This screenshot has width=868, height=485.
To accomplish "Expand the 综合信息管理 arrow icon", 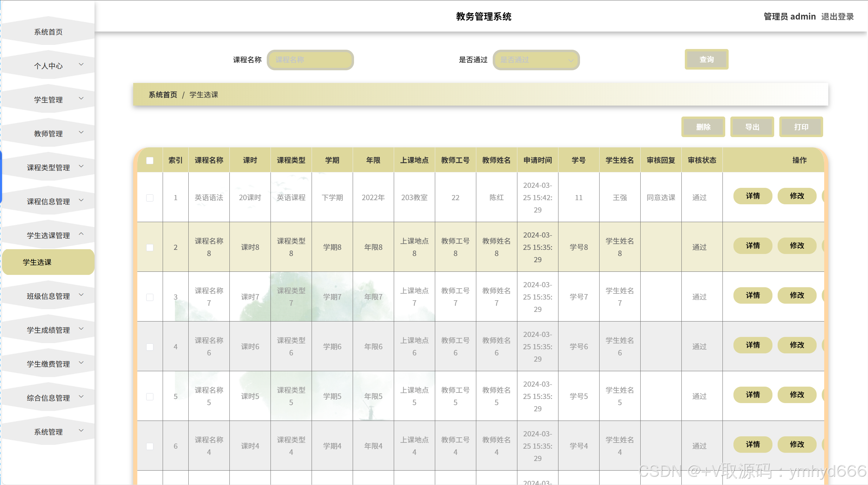I will click(81, 397).
